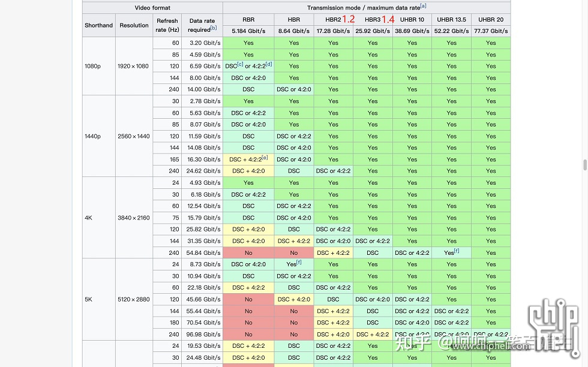
Task: Open footnote [d] after 4:2:2 in 1080p 120Hz row
Action: tap(269, 64)
